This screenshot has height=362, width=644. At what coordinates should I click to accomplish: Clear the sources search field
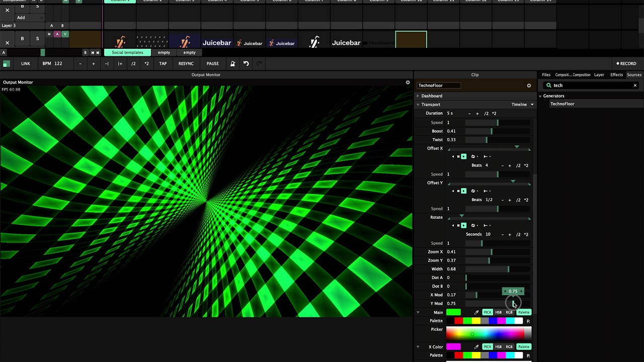(635, 85)
